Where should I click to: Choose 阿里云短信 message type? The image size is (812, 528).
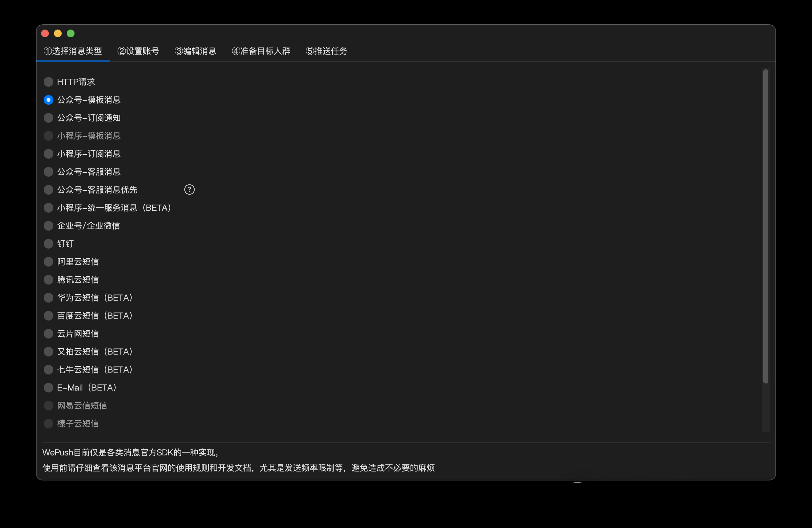[49, 262]
